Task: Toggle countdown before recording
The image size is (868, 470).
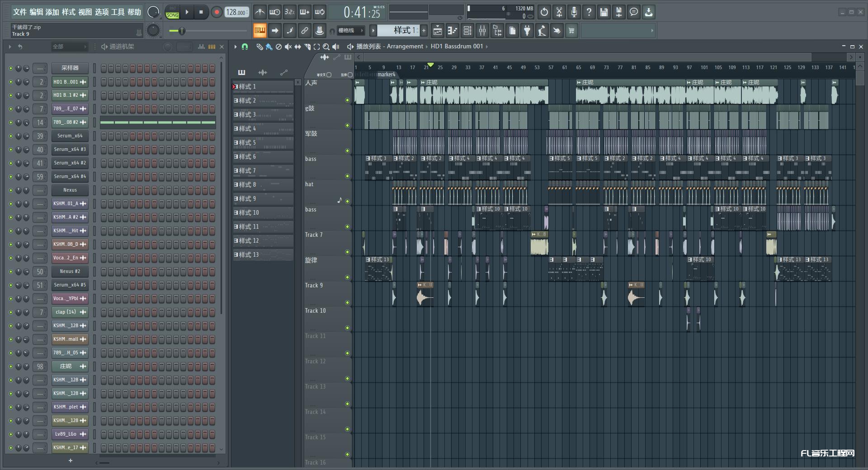Action: click(290, 12)
